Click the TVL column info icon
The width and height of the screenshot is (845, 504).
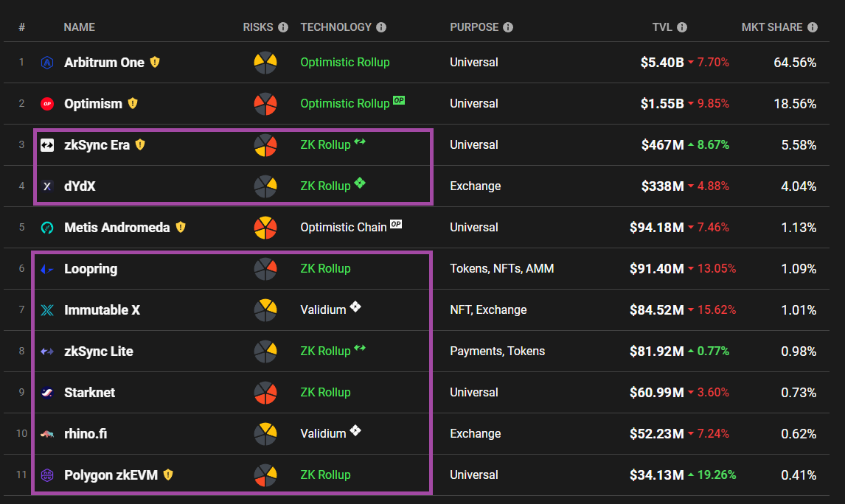point(682,27)
